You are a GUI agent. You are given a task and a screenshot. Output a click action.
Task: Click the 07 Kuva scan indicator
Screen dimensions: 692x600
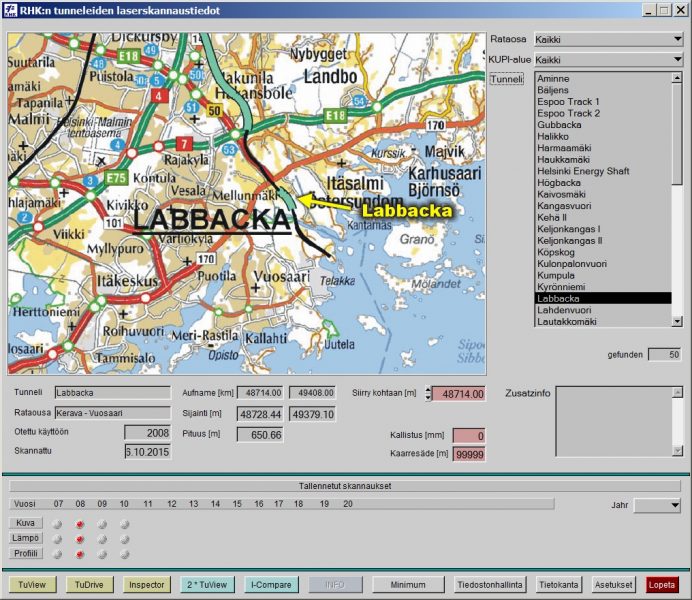coord(58,524)
